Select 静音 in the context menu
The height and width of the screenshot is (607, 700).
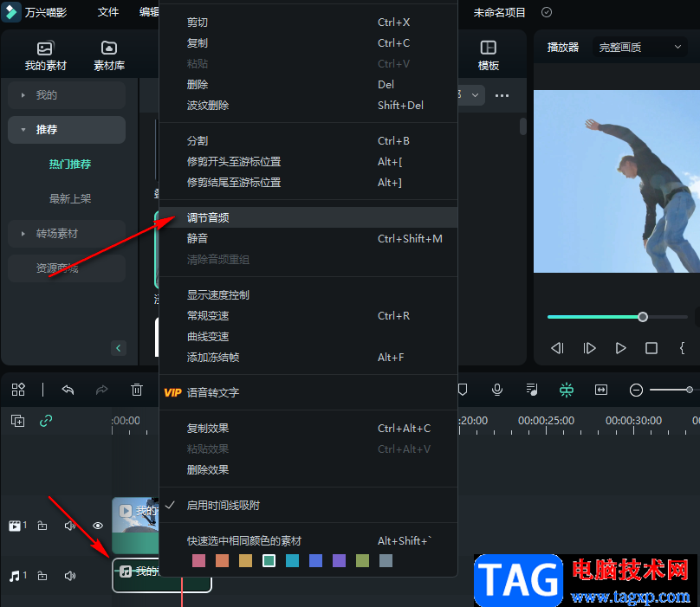coord(308,239)
